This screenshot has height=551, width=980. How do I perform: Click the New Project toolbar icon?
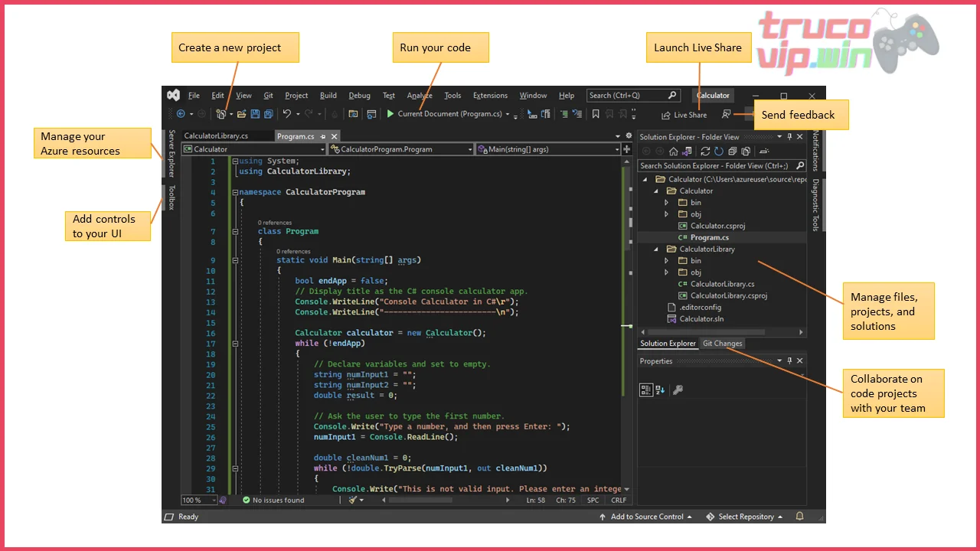click(x=221, y=114)
